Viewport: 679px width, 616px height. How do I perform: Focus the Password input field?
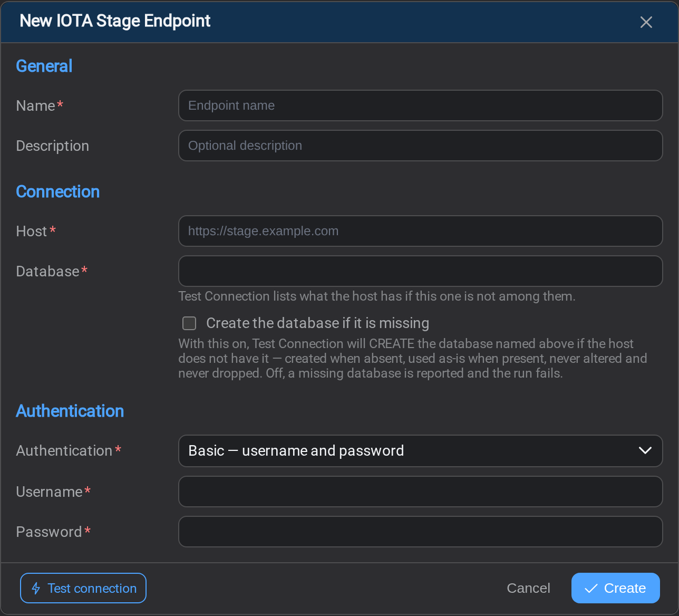click(x=420, y=532)
